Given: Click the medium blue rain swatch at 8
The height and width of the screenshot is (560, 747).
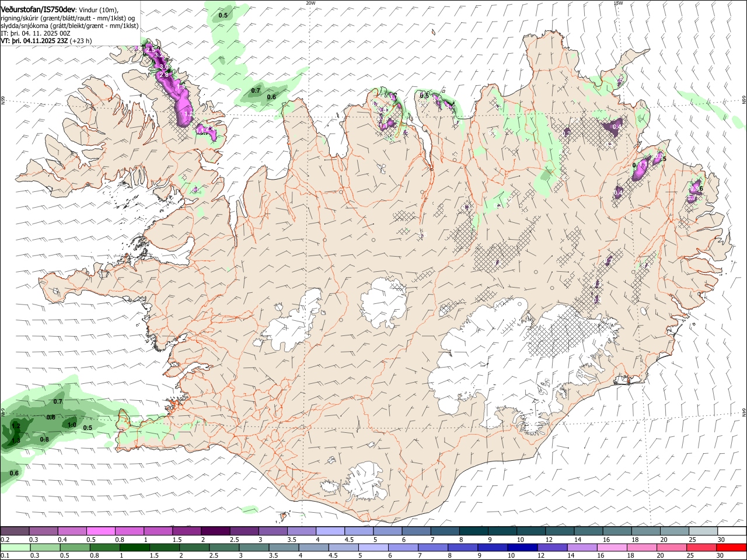Looking at the screenshot, I should point(462,547).
